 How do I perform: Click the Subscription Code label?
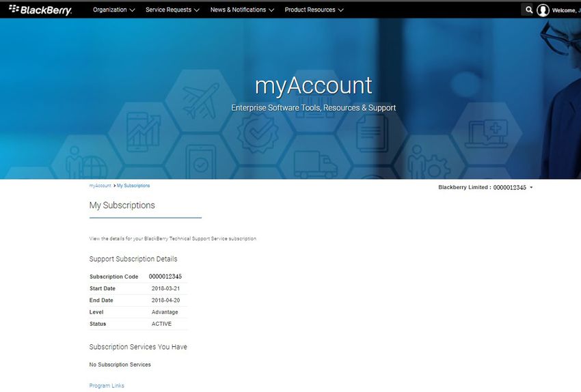coord(113,277)
